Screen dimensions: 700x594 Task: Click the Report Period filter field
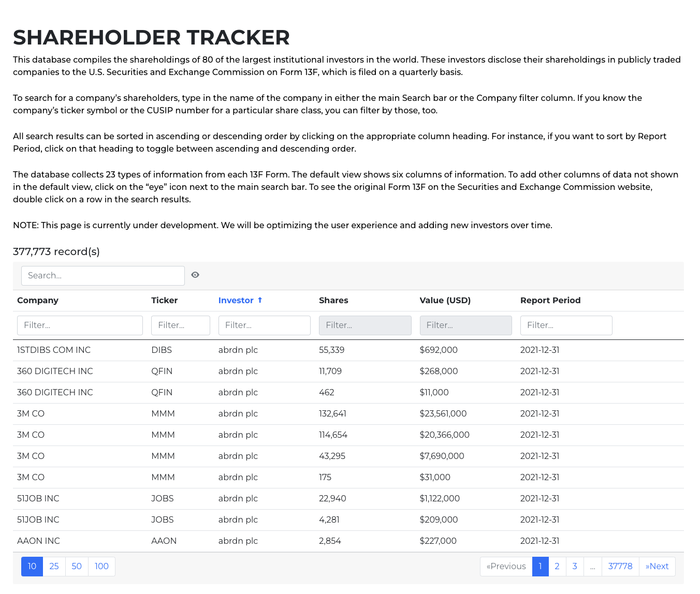pyautogui.click(x=566, y=325)
